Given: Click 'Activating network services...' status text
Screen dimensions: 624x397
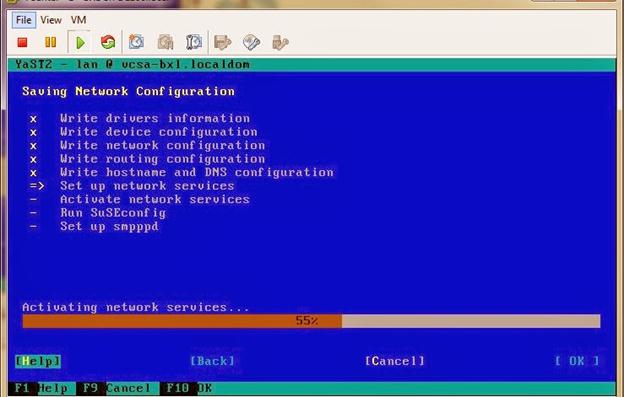Looking at the screenshot, I should point(136,307).
